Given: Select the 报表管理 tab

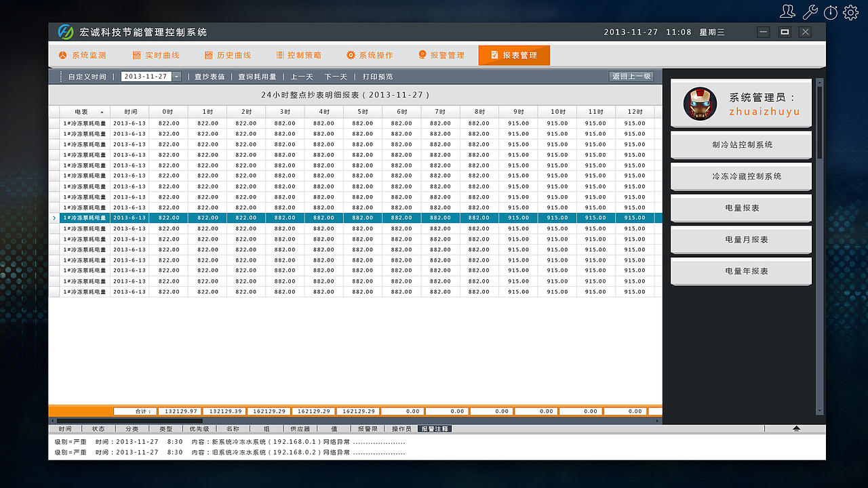Looking at the screenshot, I should 514,55.
